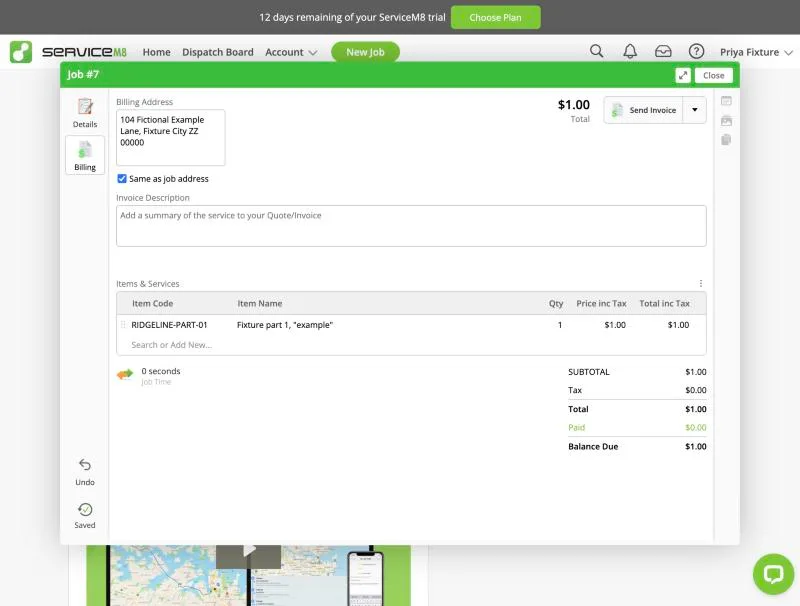Open the calendar icon in right sidebar

point(726,100)
